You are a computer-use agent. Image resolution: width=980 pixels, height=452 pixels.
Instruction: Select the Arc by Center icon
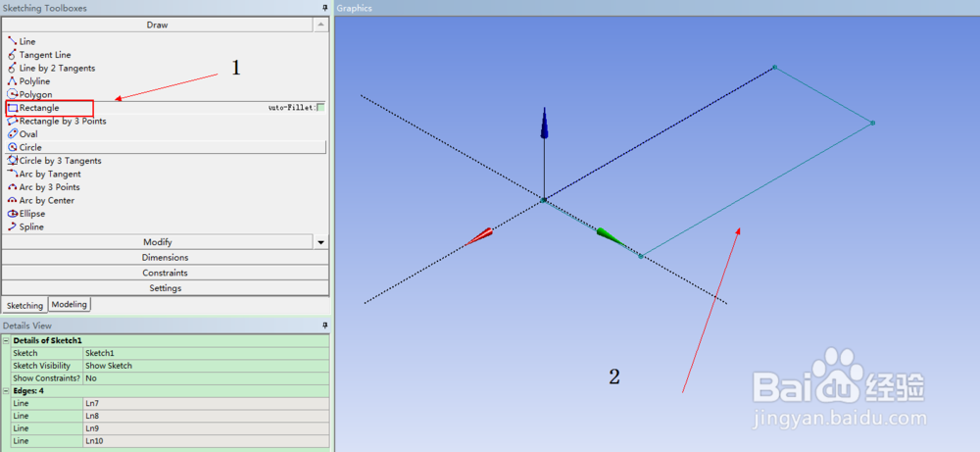coord(12,200)
